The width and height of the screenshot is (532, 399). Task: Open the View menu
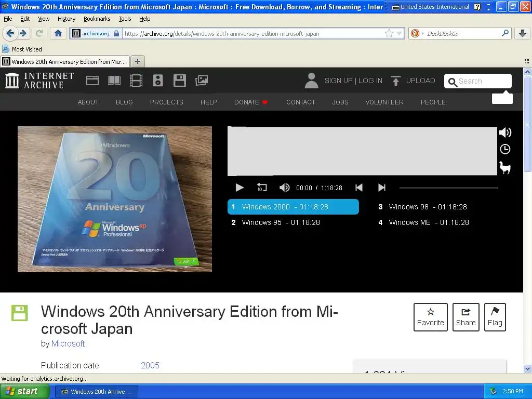point(44,19)
